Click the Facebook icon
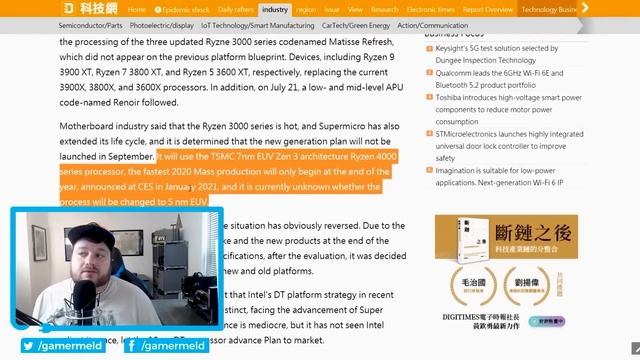This screenshot has width=640, height=360. click(x=131, y=346)
